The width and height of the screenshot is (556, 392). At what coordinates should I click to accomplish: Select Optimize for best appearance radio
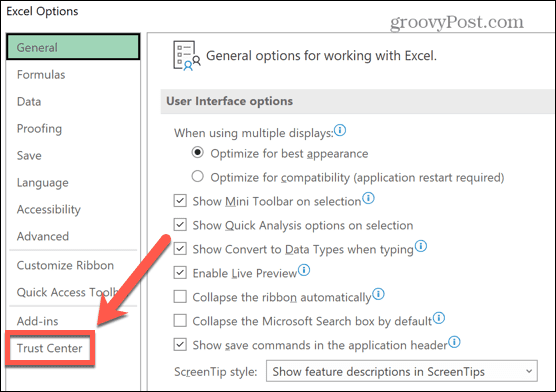pyautogui.click(x=198, y=153)
